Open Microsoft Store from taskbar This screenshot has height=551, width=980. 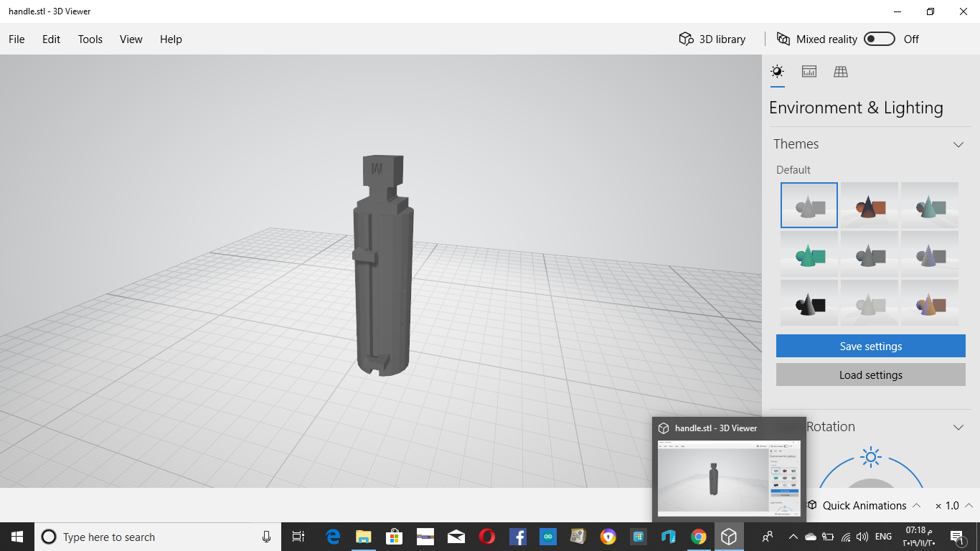[x=395, y=537]
